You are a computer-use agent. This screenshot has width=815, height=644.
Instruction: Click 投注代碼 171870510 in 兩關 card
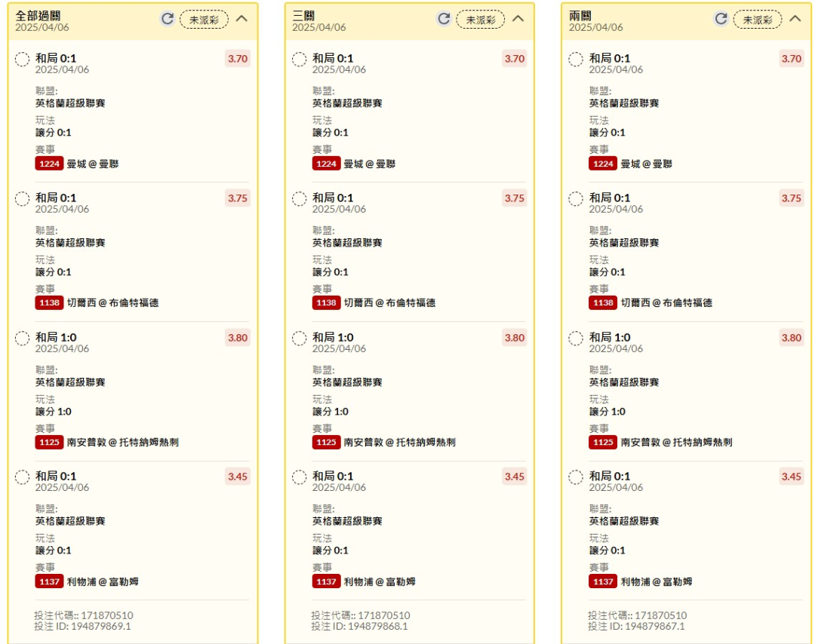click(x=638, y=615)
